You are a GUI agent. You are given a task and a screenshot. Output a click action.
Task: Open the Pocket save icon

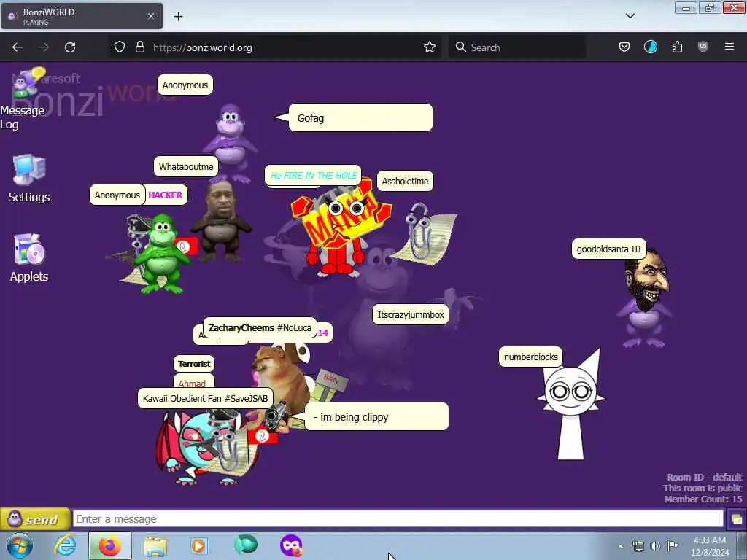tap(624, 47)
